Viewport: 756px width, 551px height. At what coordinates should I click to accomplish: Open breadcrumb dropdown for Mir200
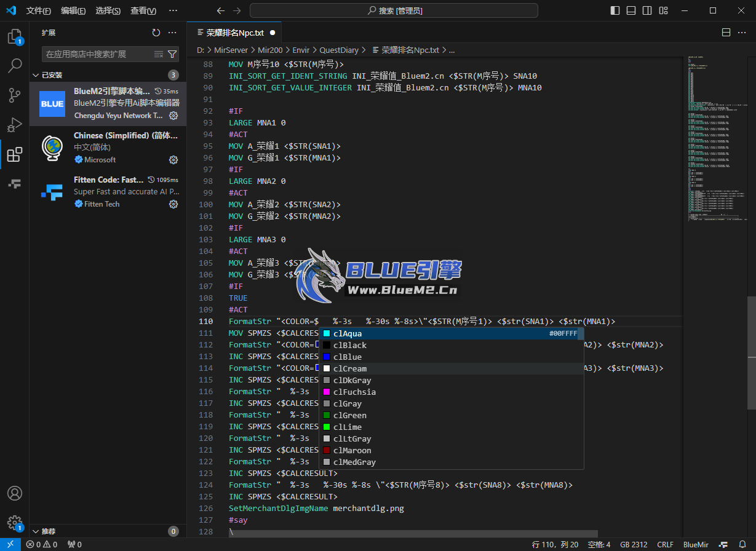click(269, 50)
